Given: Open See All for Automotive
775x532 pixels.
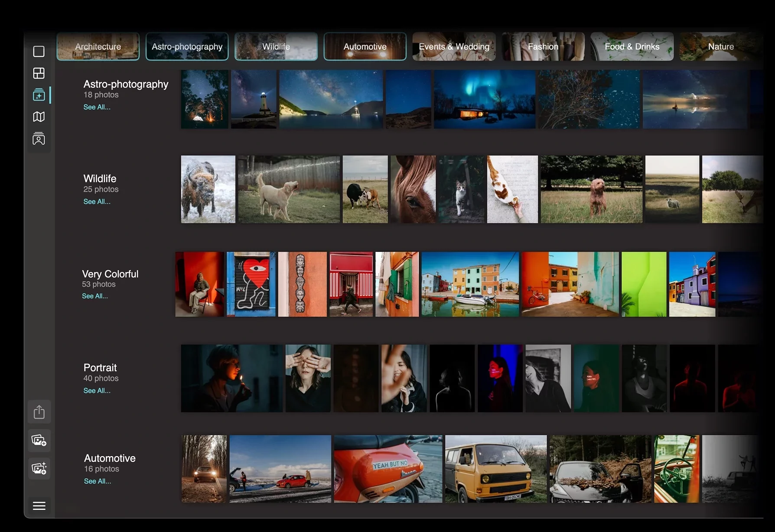Looking at the screenshot, I should pyautogui.click(x=97, y=481).
